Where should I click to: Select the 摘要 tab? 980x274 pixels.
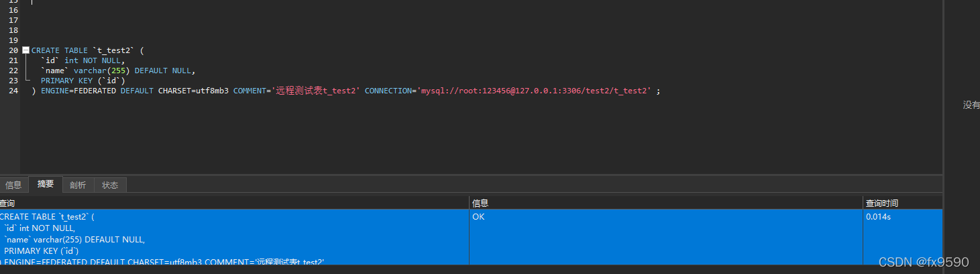tap(46, 185)
